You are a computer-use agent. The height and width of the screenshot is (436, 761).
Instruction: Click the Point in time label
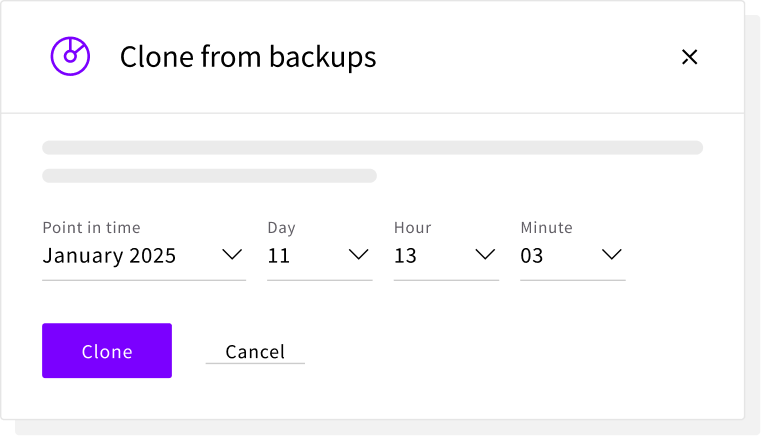[91, 228]
